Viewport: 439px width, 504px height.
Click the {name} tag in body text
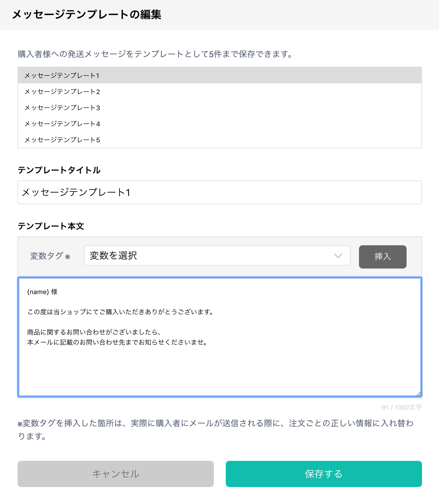click(x=38, y=292)
